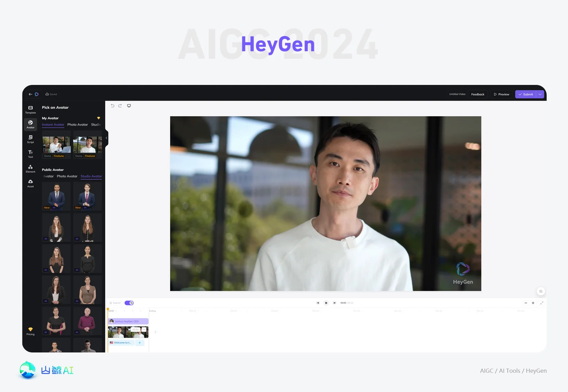The width and height of the screenshot is (568, 392).
Task: Click Finetune on the first instant avatar
Action: tap(59, 156)
